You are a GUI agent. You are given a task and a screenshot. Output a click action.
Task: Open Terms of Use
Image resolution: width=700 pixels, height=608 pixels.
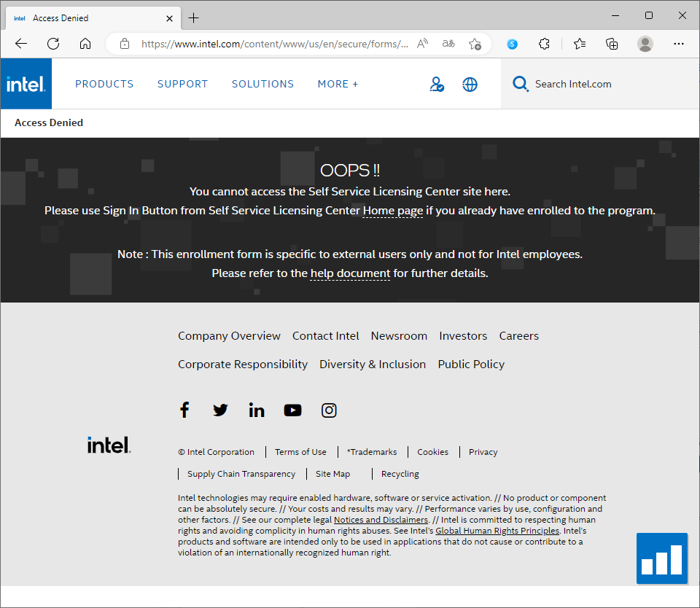pos(300,452)
